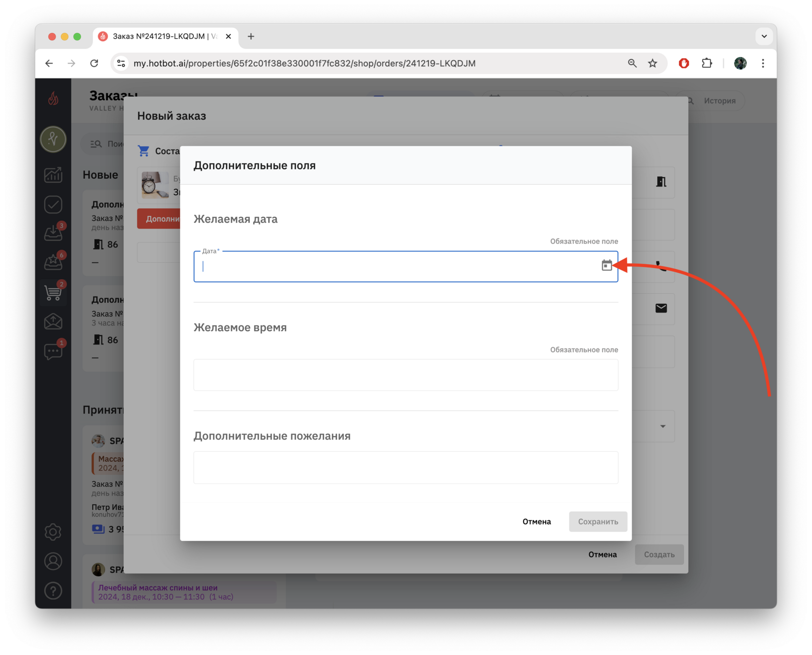Cancel the Дополнительные поля dialog with Отмена

pos(536,522)
